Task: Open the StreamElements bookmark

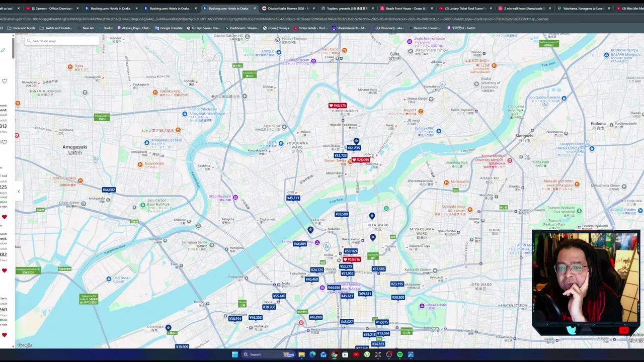Action: tap(349, 28)
